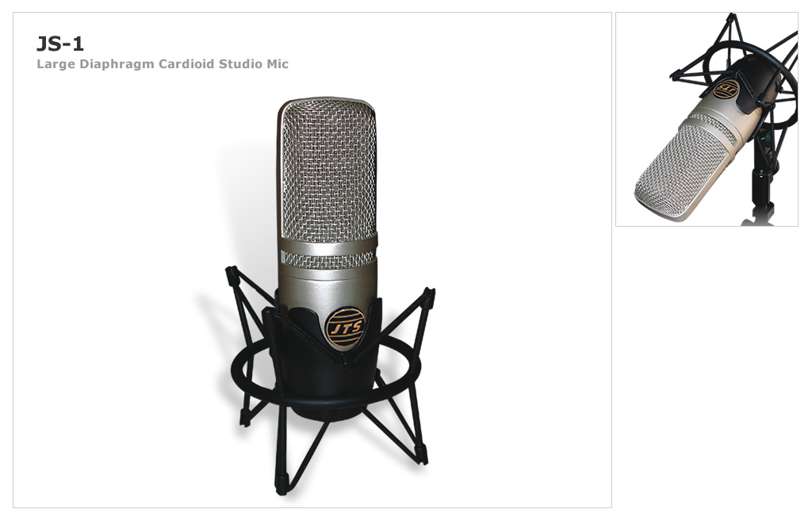The height and width of the screenshot is (528, 812).
Task: Click the JTS logo badge in the thumbnail
Action: click(726, 89)
